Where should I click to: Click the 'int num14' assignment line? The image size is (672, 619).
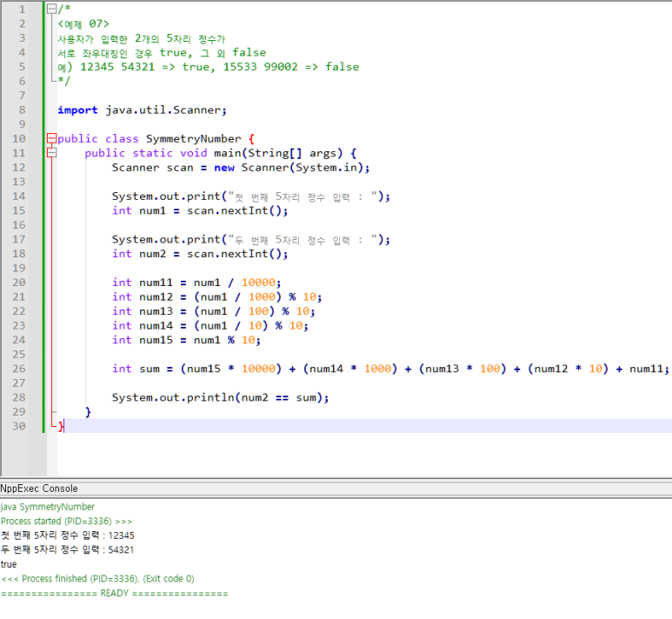(x=210, y=326)
